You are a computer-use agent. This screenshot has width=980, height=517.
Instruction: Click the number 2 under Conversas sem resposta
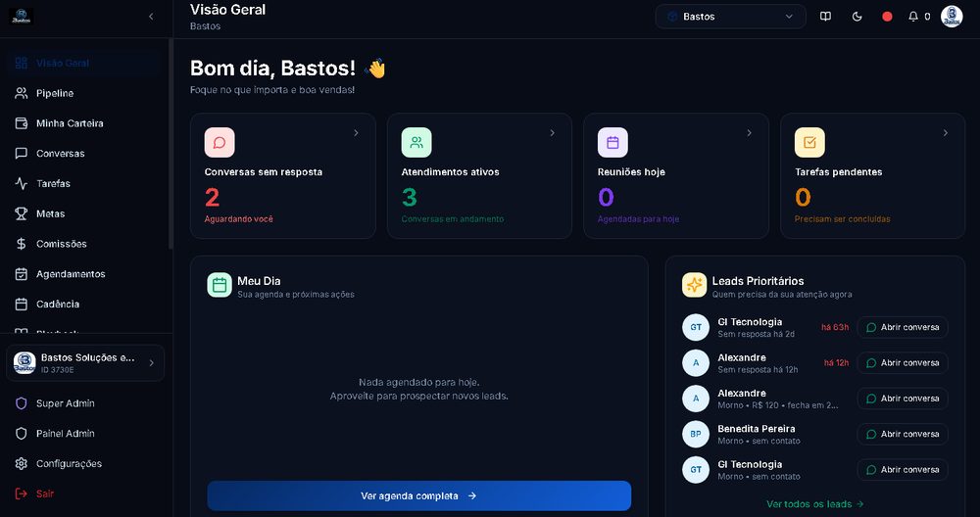click(212, 198)
